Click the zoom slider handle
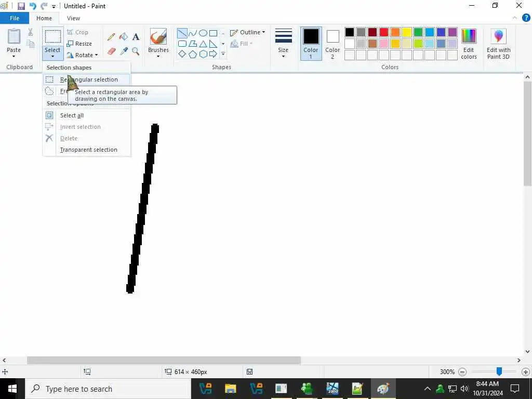This screenshot has width=532, height=399. (499, 371)
